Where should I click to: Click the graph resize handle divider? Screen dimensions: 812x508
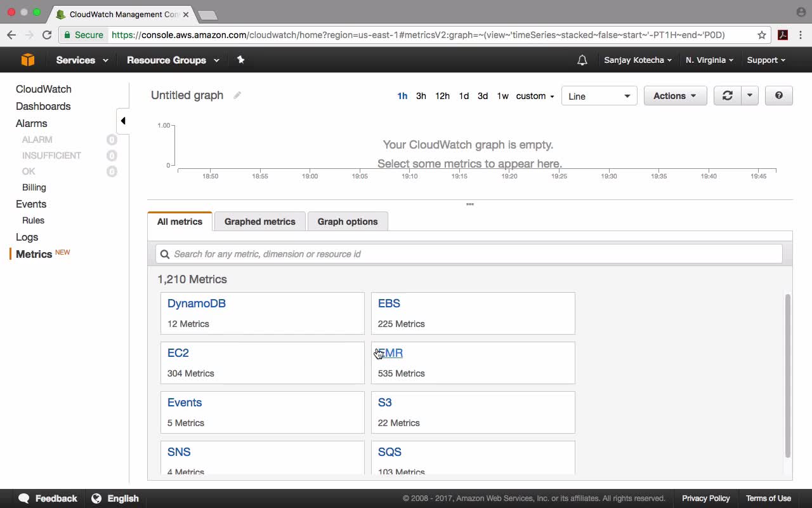pos(470,204)
